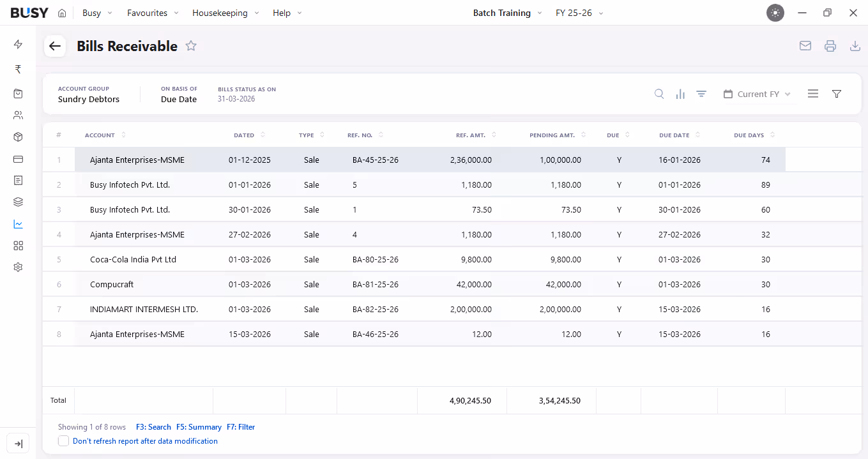
Task: Sort by the Dated column header
Action: click(250, 135)
